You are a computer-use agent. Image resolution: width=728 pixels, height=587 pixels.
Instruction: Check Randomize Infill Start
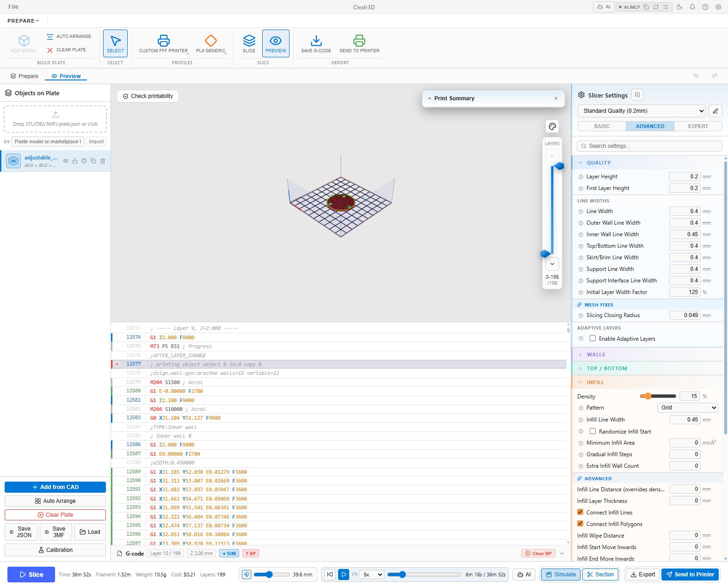tap(592, 431)
